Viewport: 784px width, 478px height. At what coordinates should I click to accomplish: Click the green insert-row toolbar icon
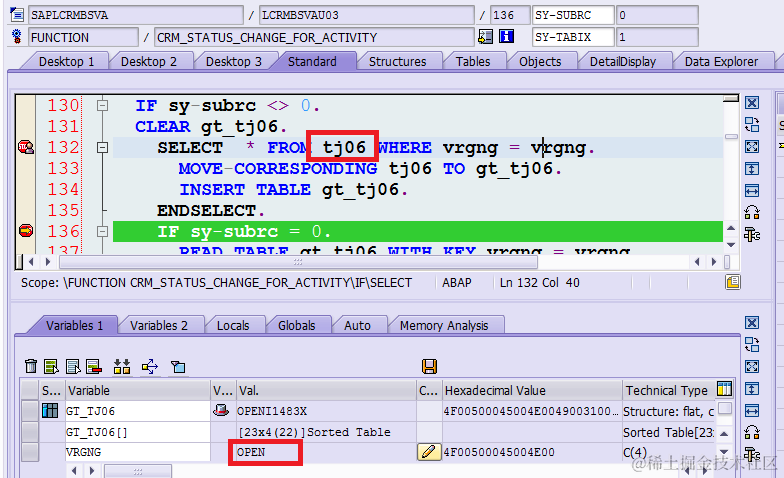coord(52,366)
